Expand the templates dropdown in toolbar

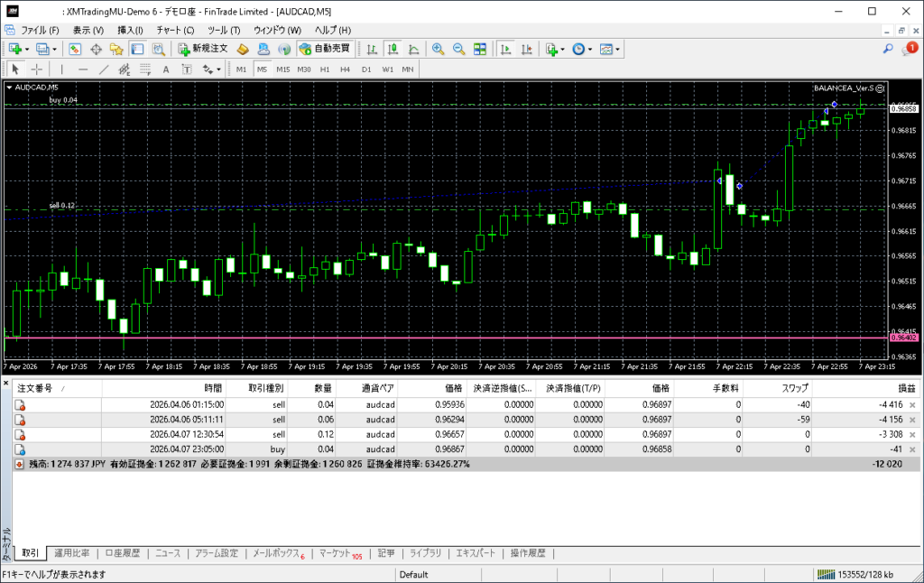click(609, 49)
